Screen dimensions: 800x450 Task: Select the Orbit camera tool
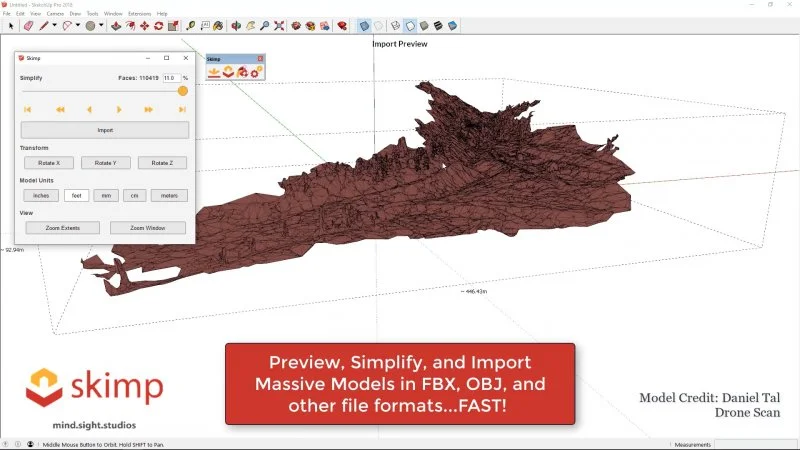(x=236, y=26)
